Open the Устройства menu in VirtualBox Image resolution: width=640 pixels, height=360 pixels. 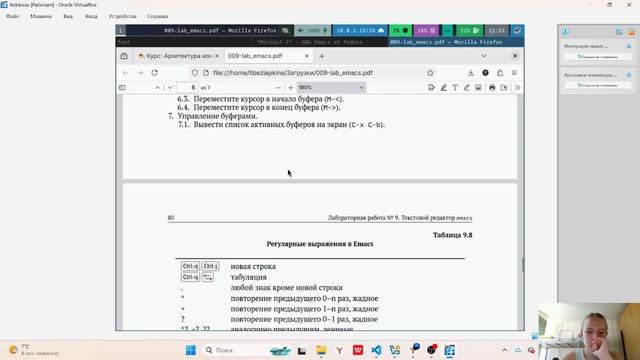click(122, 16)
